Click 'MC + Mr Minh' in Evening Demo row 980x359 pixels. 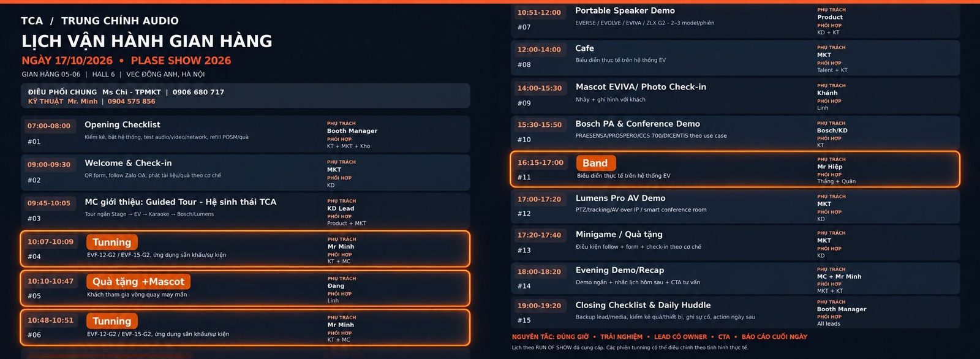tap(839, 277)
